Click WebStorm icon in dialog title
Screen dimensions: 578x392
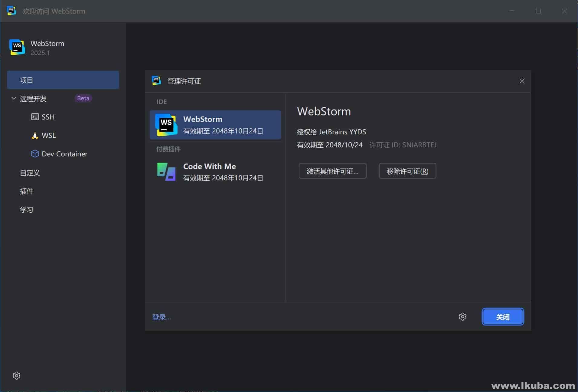pos(156,81)
